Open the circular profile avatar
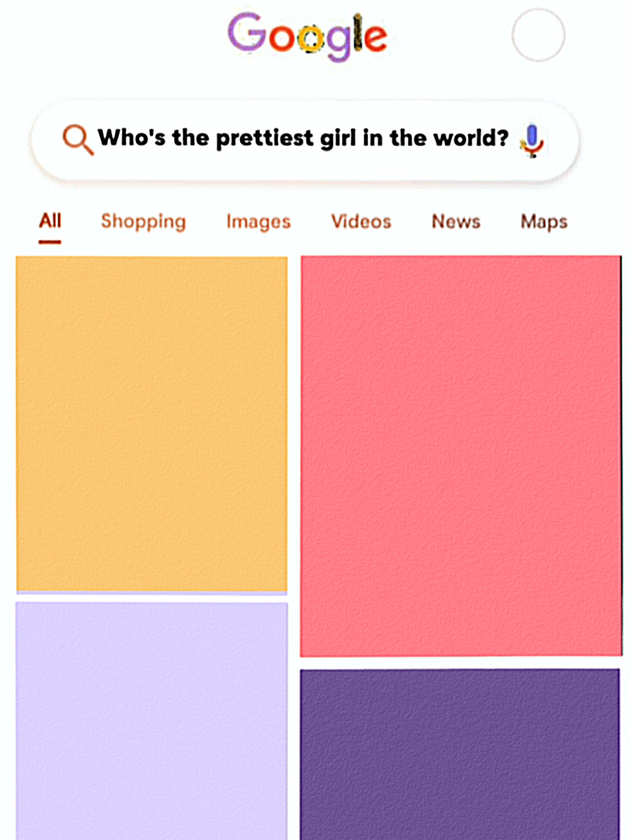Screen dimensions: 630x840 tap(538, 35)
